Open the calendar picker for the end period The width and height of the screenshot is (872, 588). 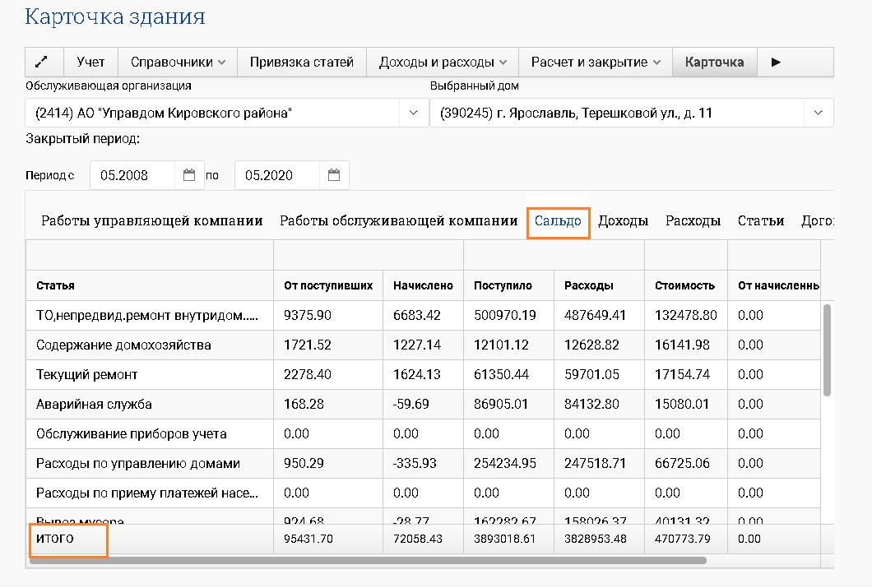tap(333, 174)
